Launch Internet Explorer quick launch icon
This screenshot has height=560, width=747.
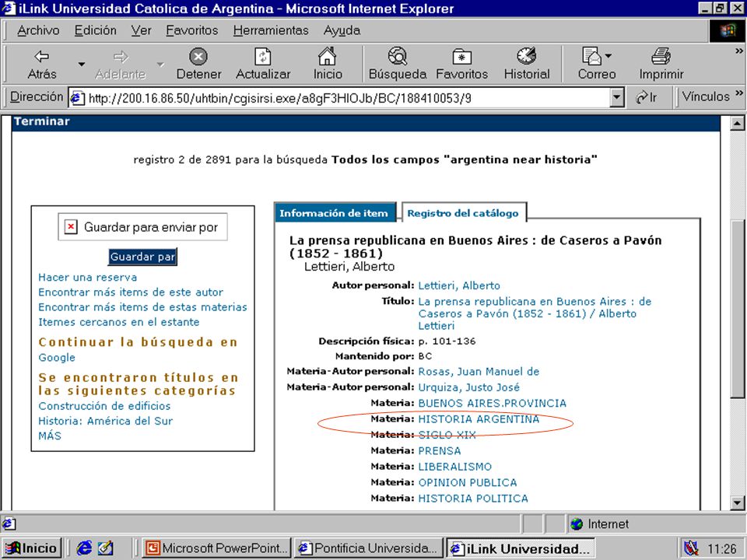(x=84, y=548)
